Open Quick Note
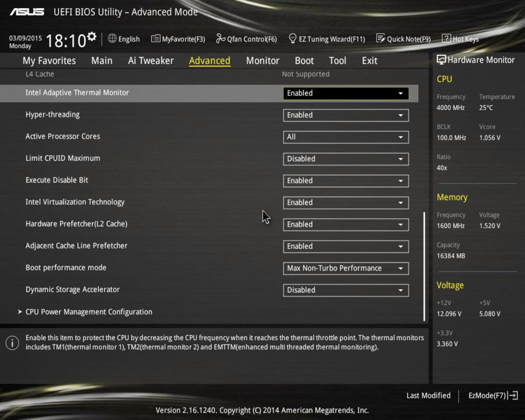 coord(404,38)
